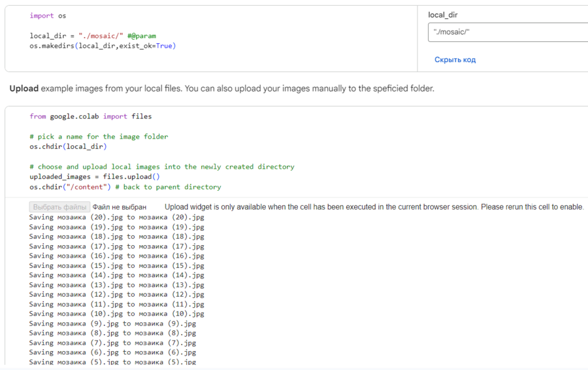The image size is (588, 370).
Task: Click the "Saving мозаика (20).jpg" output line
Action: tap(116, 217)
